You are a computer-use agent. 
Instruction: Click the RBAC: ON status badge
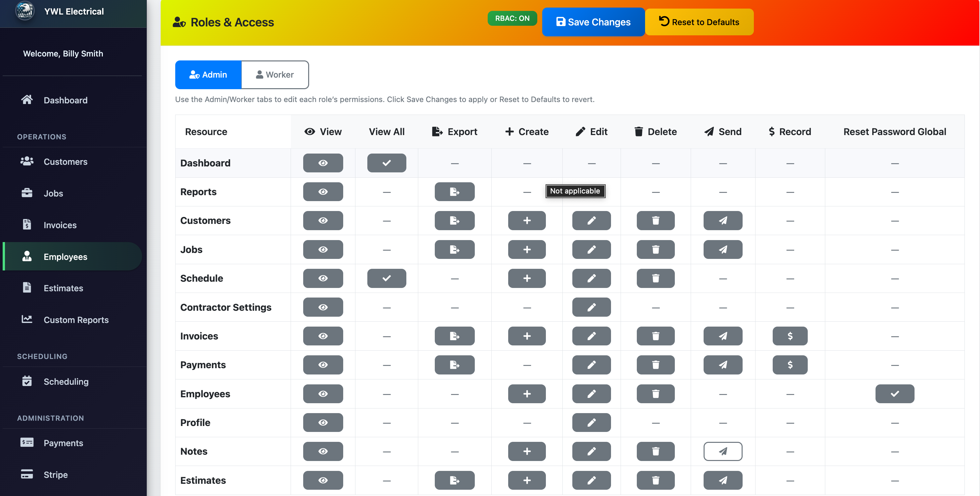(x=512, y=18)
